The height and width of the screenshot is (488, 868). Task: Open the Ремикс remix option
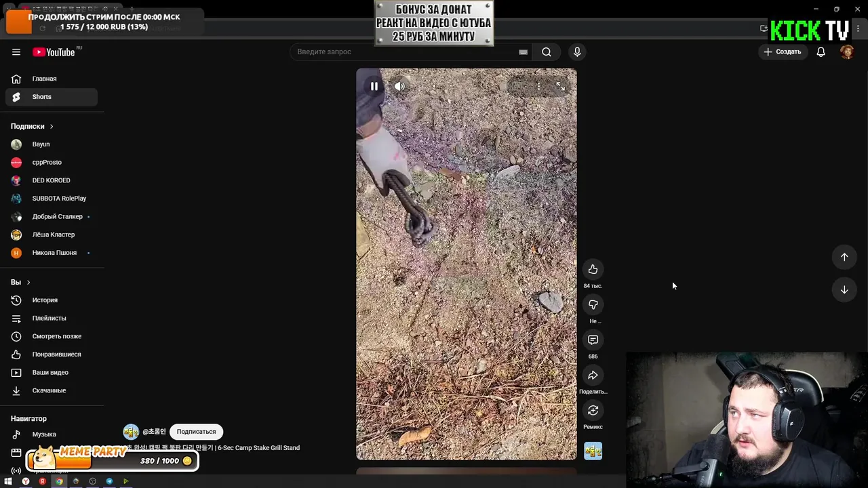pos(593,411)
